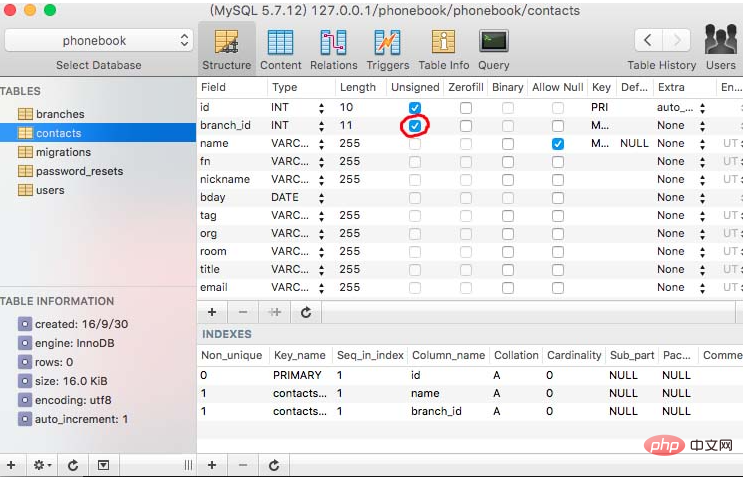The image size is (743, 478).
Task: Switch to the Content view
Action: pos(281,49)
